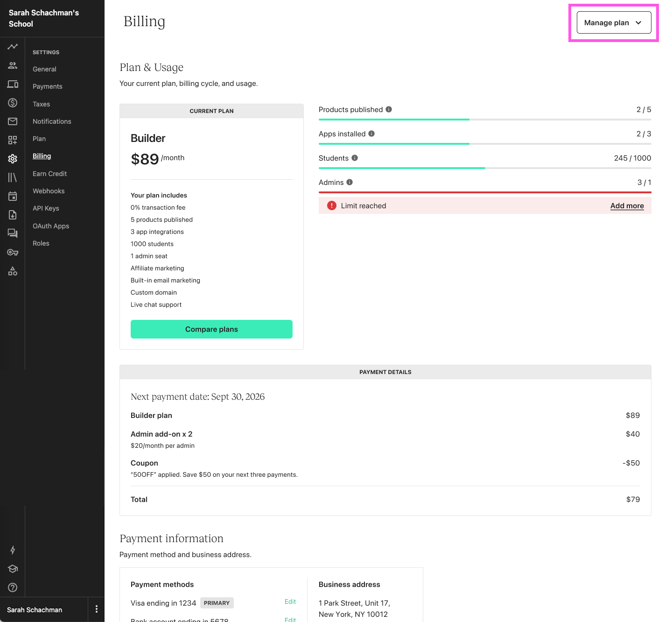
Task: Click the Business address heading
Action: pyautogui.click(x=349, y=585)
